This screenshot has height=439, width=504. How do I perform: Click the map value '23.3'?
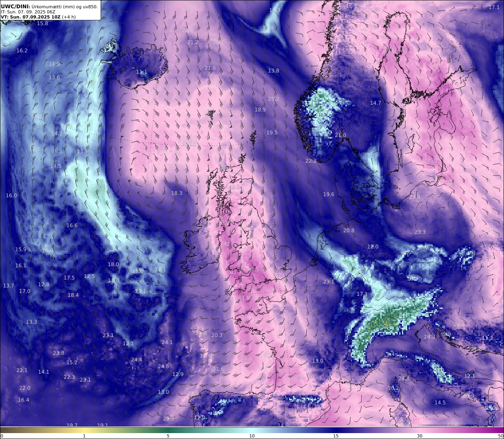(x=420, y=232)
